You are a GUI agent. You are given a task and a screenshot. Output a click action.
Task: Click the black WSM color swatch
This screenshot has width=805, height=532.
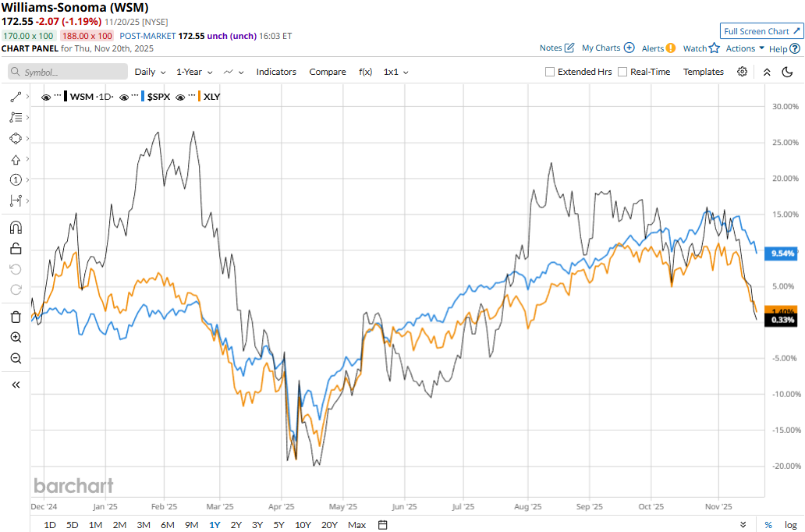point(66,96)
